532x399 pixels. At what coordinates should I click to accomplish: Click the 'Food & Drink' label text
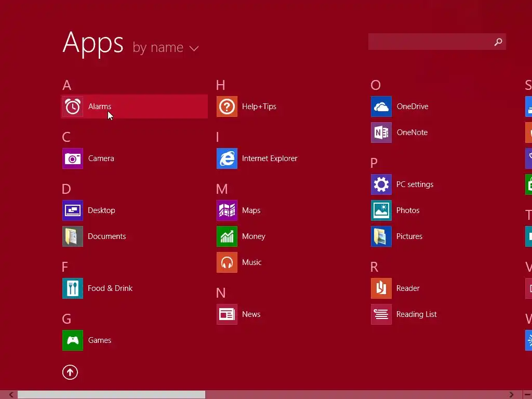point(110,288)
